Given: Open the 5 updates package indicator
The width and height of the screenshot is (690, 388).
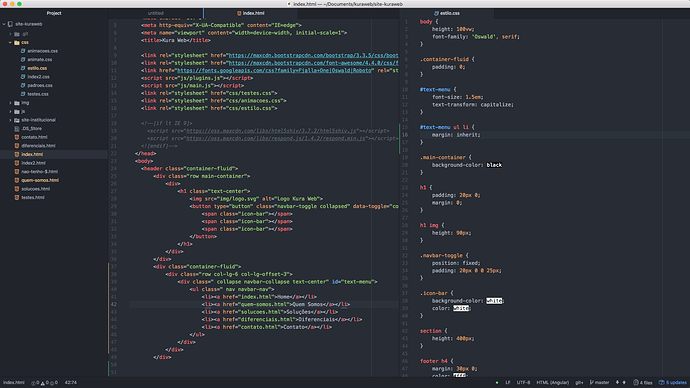Looking at the screenshot, I should pyautogui.click(x=672, y=383).
